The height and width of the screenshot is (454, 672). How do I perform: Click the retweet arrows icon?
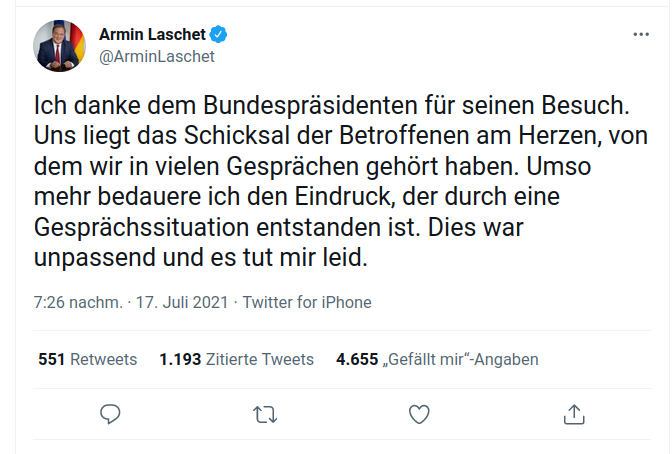(266, 413)
